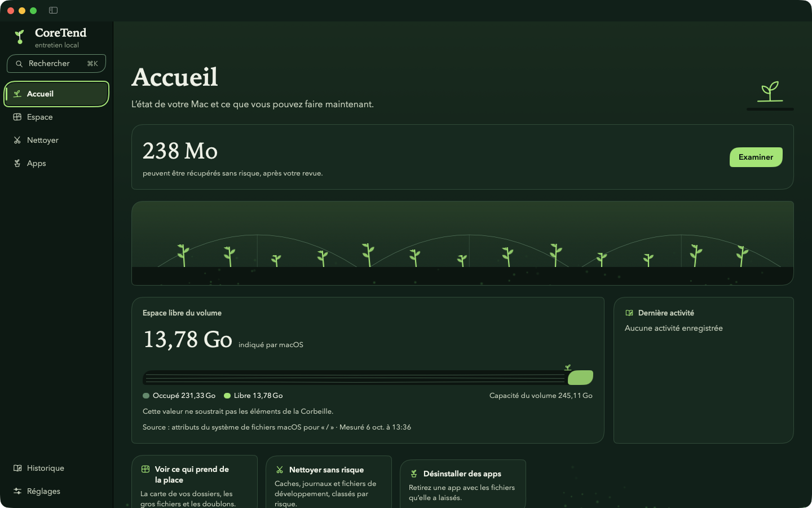Click the magnifier icon in Rechercher field
Image resolution: width=812 pixels, height=508 pixels.
point(19,64)
